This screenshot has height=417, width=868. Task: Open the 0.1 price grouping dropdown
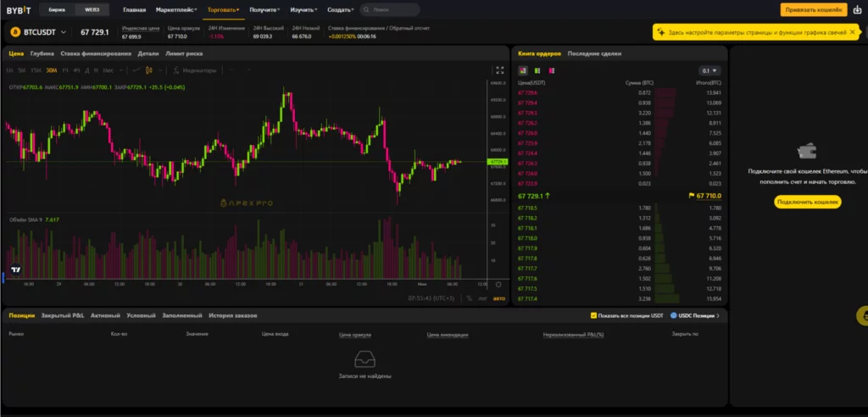tap(709, 71)
